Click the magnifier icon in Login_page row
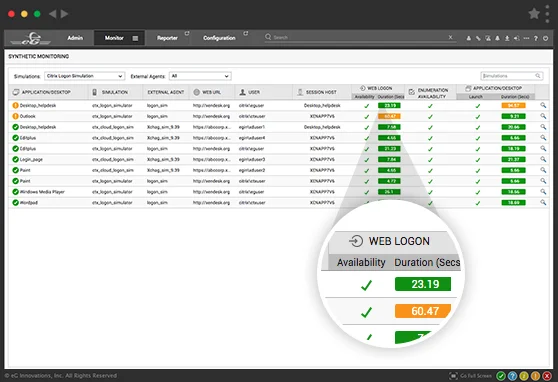 pos(543,159)
